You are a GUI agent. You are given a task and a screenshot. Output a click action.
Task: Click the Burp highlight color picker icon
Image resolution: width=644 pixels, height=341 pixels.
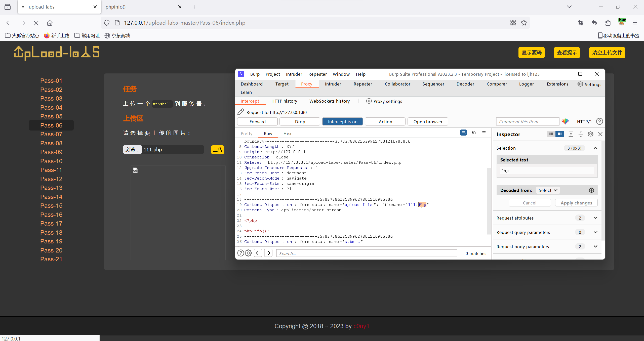point(565,121)
